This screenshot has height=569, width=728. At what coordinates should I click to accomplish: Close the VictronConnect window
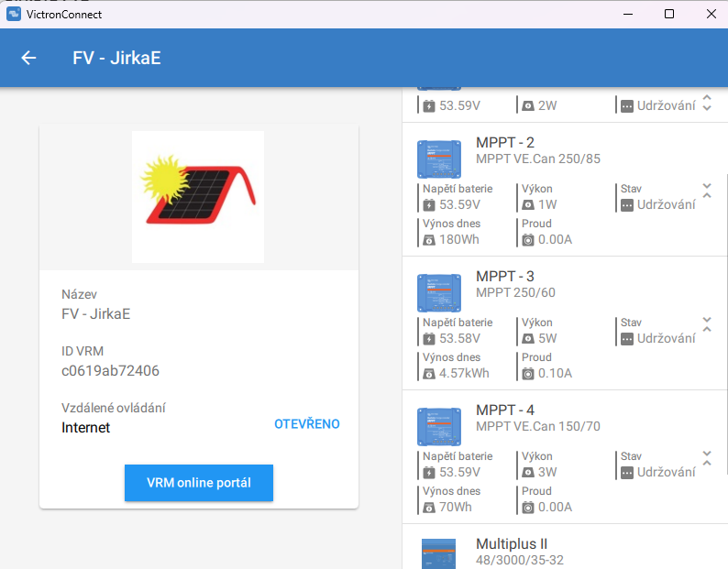click(x=711, y=14)
